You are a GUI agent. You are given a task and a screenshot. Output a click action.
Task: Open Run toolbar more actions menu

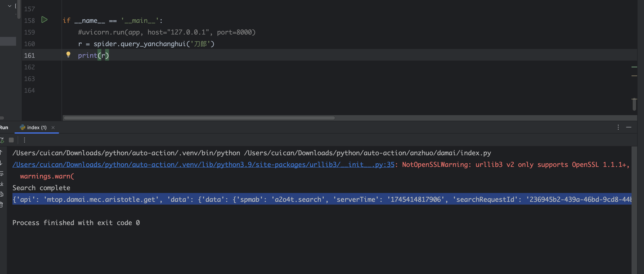coord(25,140)
